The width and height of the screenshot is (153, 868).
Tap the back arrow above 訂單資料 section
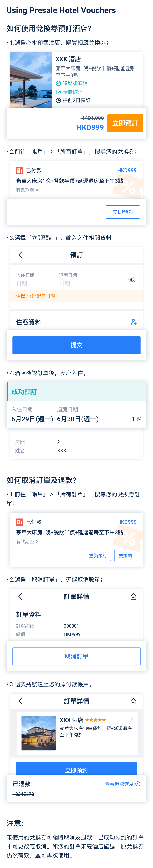point(20,596)
